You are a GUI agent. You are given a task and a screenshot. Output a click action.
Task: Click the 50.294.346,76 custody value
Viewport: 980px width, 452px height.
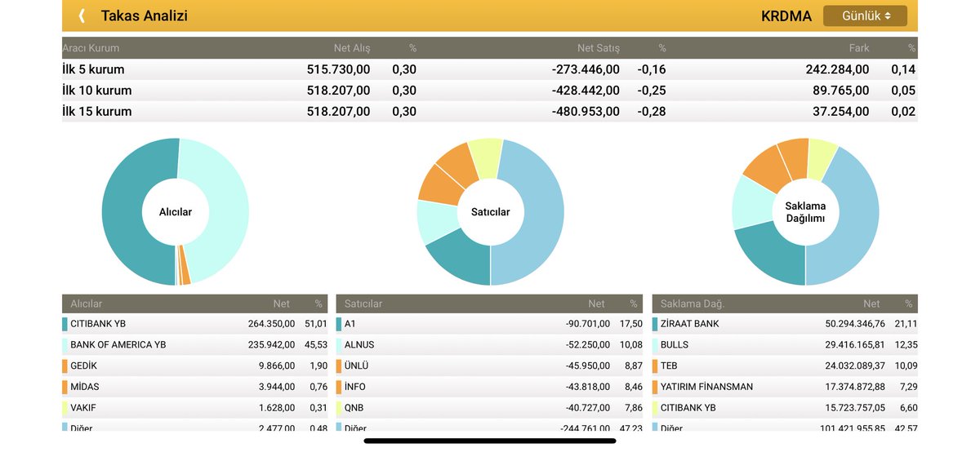[855, 324]
